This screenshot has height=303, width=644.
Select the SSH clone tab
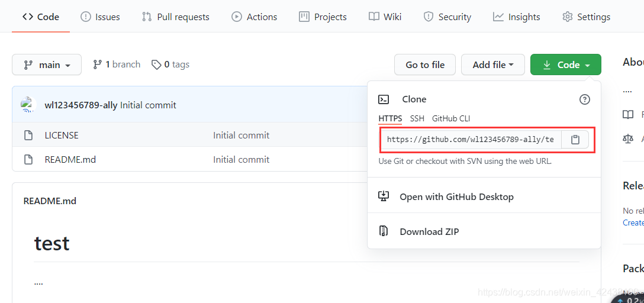[417, 118]
